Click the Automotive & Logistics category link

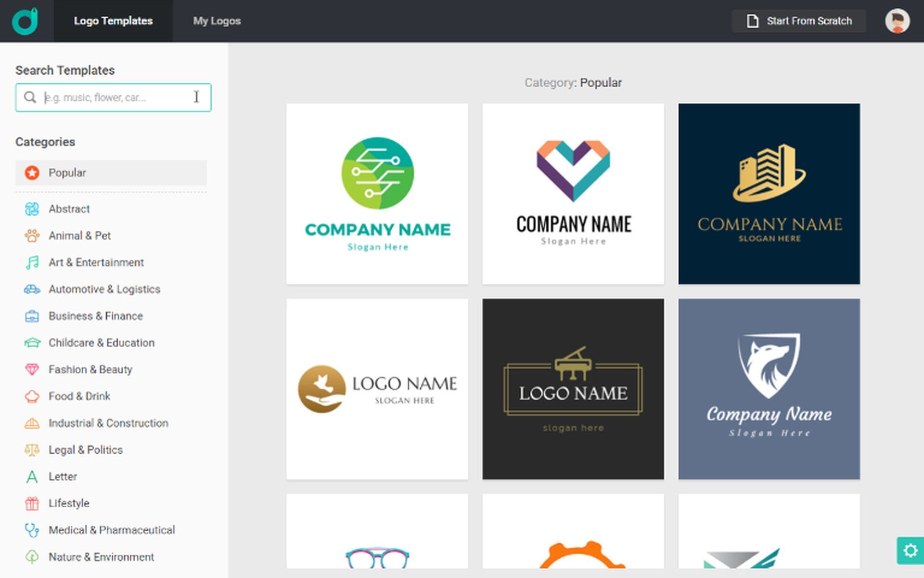(104, 289)
